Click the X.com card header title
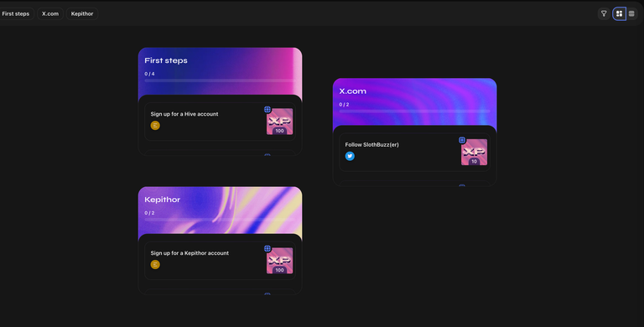644x327 pixels. coord(353,91)
